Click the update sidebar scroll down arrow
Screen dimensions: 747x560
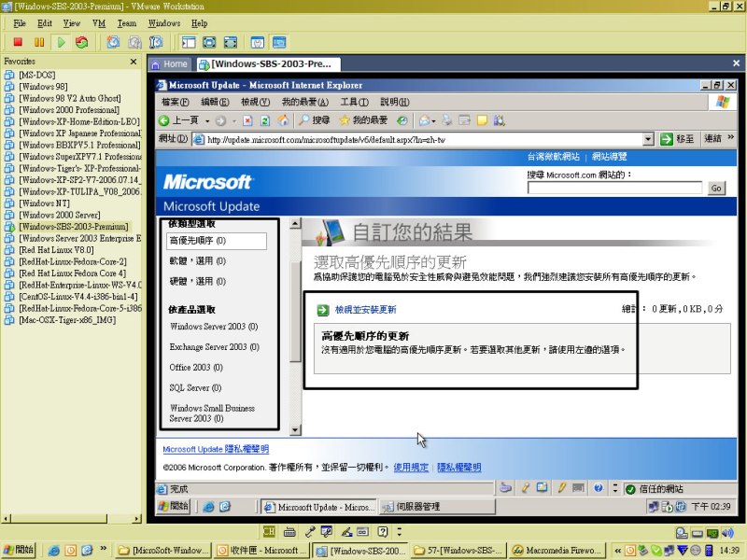[x=295, y=430]
